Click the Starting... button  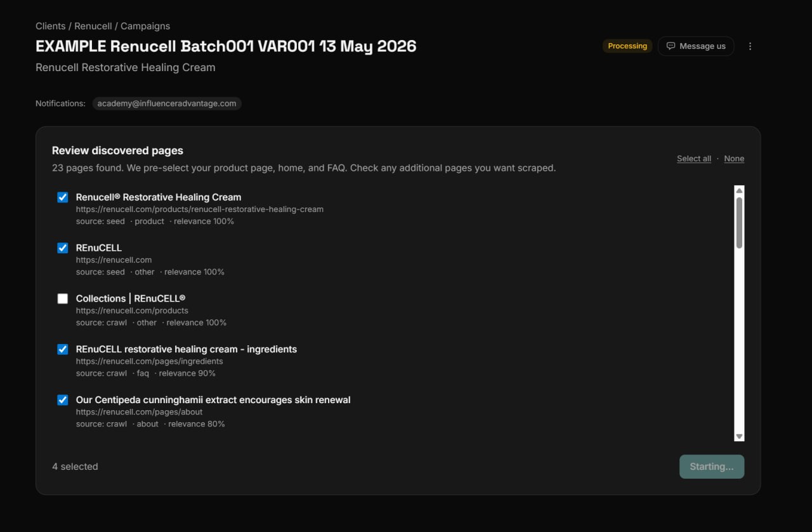[x=712, y=467]
